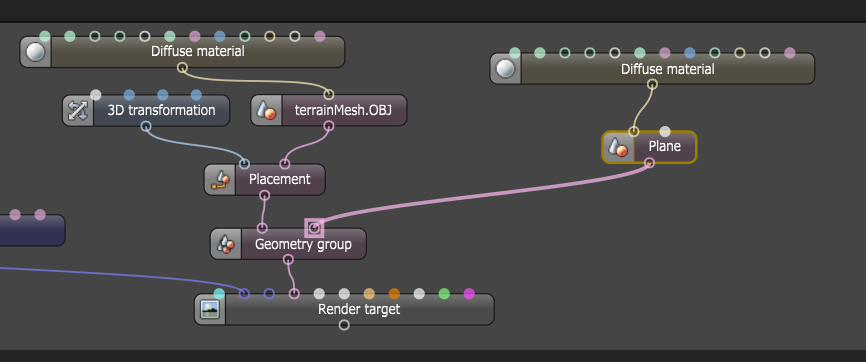Click the white input pin atop Plane node
This screenshot has height=362, width=866.
click(665, 132)
